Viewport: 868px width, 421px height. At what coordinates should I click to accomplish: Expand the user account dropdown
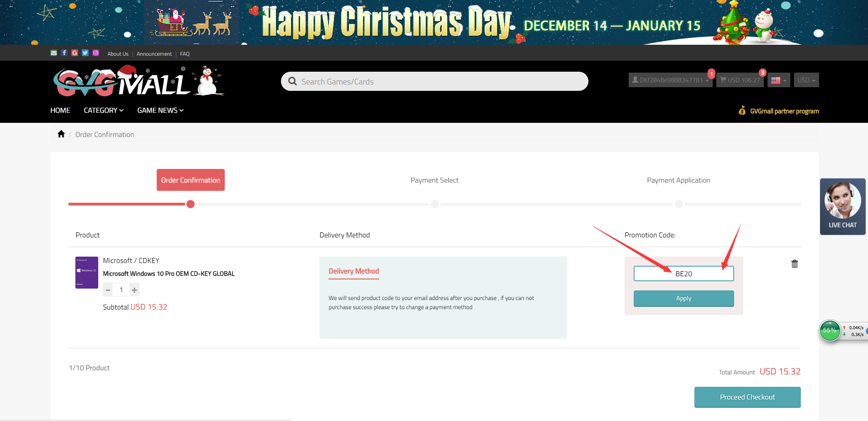pos(670,80)
